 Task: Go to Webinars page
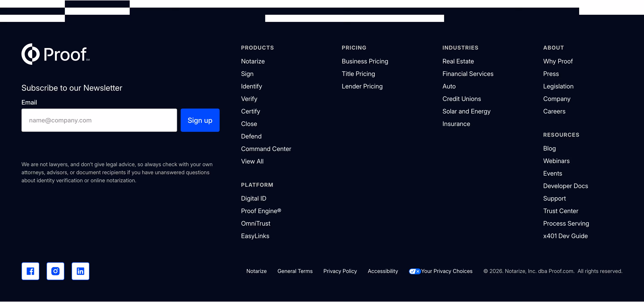tap(556, 161)
